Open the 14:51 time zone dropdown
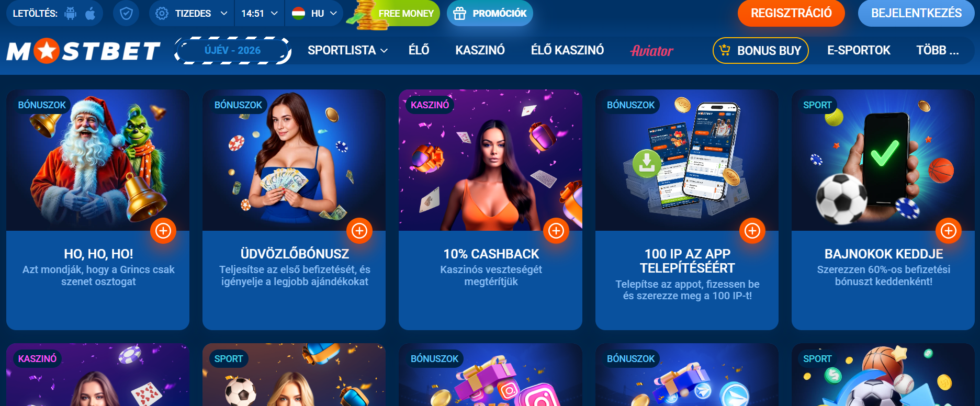 pyautogui.click(x=260, y=13)
